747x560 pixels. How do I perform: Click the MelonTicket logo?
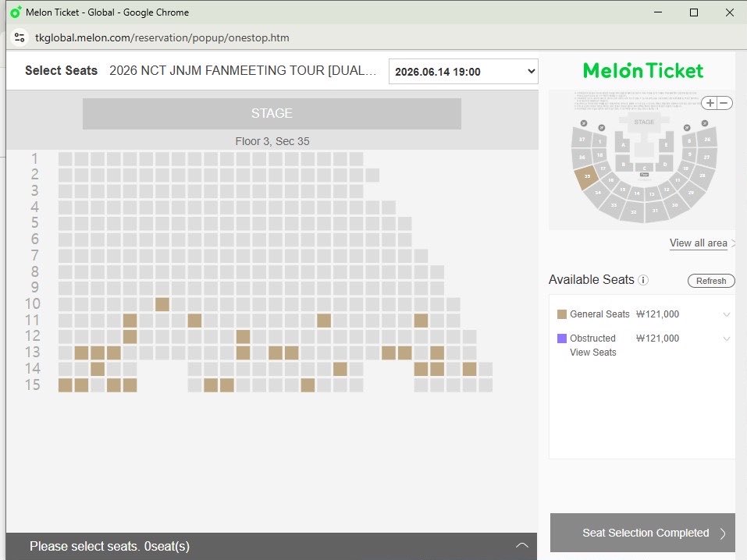[x=643, y=71]
